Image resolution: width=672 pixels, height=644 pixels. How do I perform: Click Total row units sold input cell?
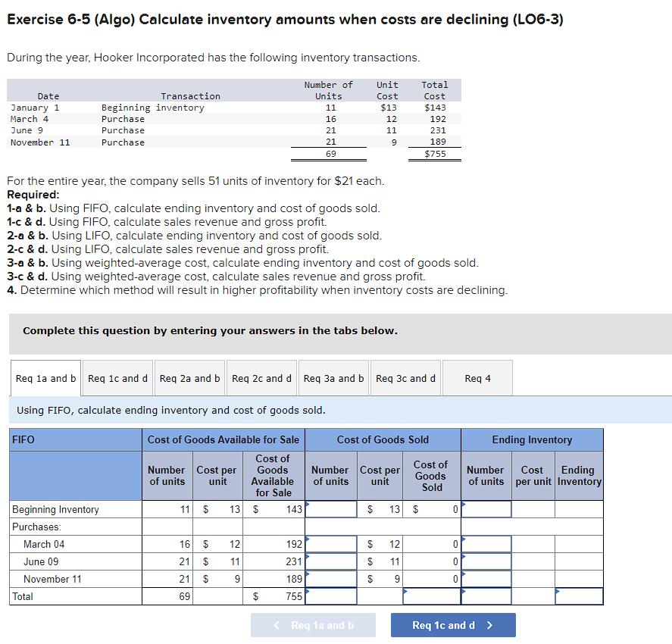pyautogui.click(x=330, y=596)
